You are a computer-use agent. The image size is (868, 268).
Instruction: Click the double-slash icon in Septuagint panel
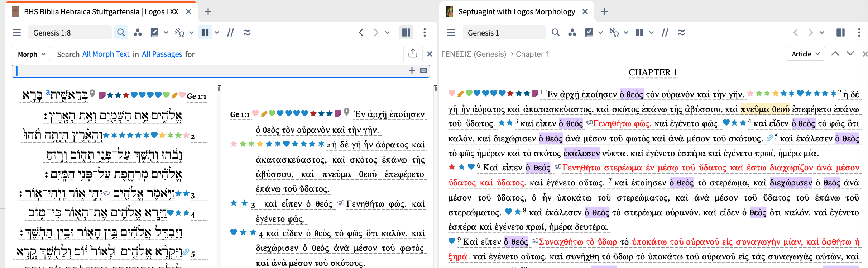[665, 33]
